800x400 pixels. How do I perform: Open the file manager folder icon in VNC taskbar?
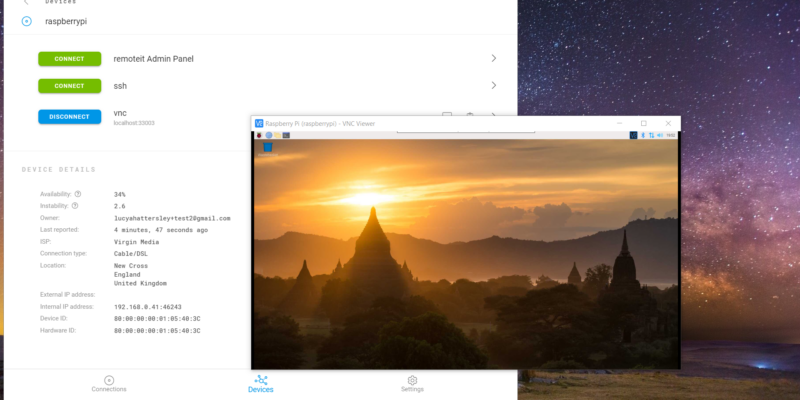click(278, 135)
